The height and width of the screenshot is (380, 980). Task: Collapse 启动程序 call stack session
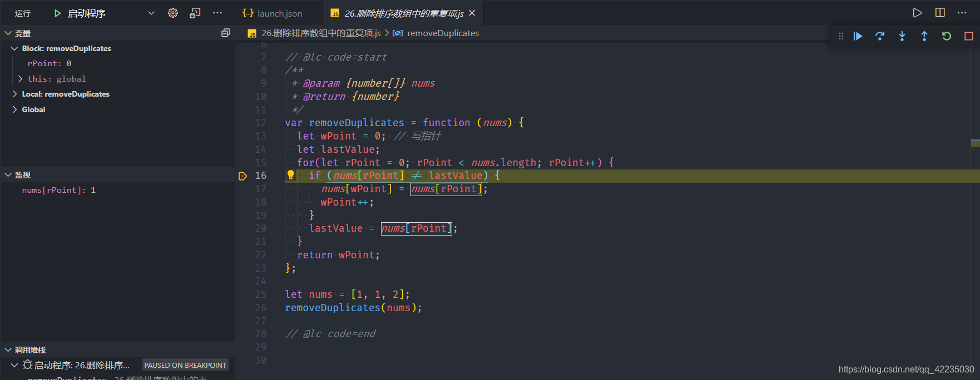[x=14, y=365]
